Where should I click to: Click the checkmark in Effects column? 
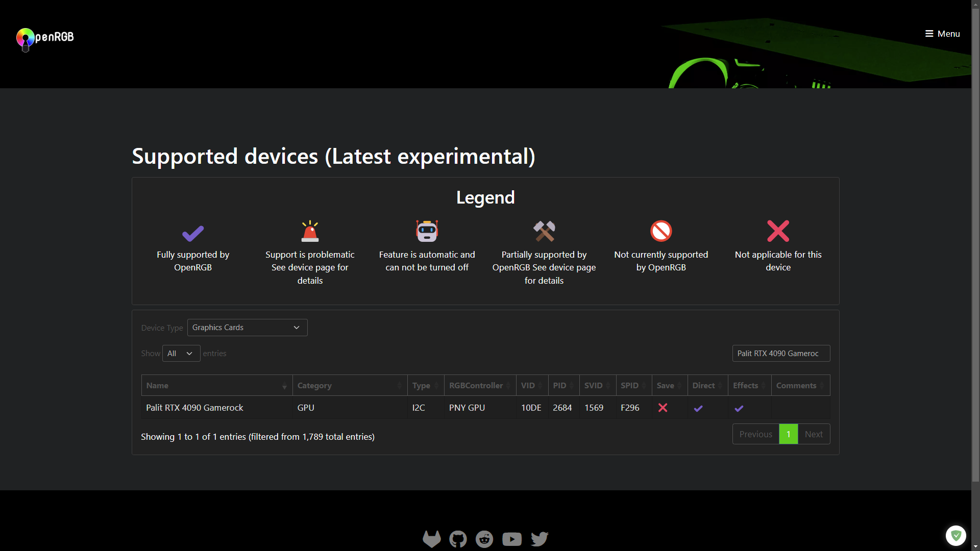tap(739, 408)
